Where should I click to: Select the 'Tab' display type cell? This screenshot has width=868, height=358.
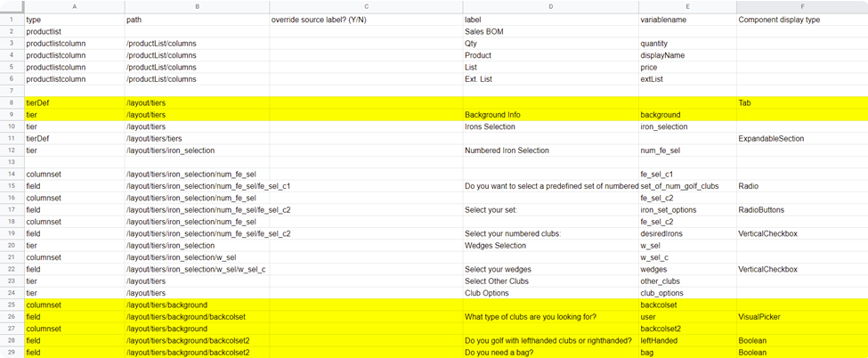pyautogui.click(x=802, y=103)
